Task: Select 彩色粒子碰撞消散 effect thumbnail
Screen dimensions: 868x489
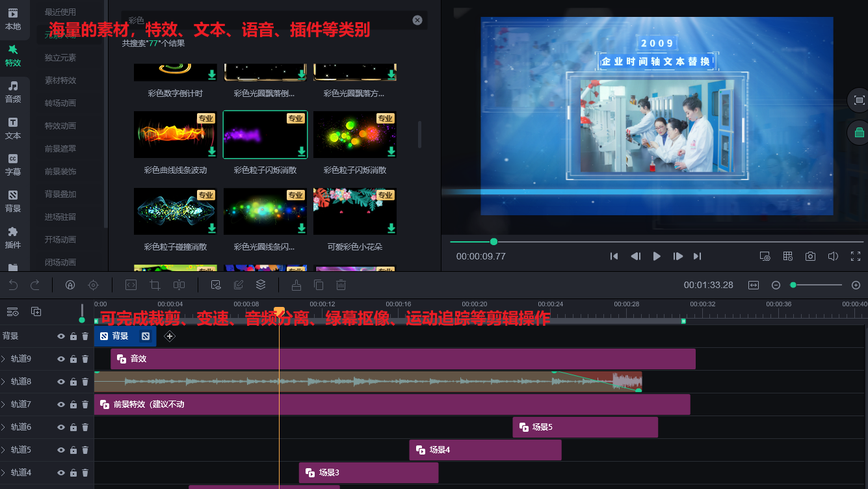Action: tap(175, 211)
